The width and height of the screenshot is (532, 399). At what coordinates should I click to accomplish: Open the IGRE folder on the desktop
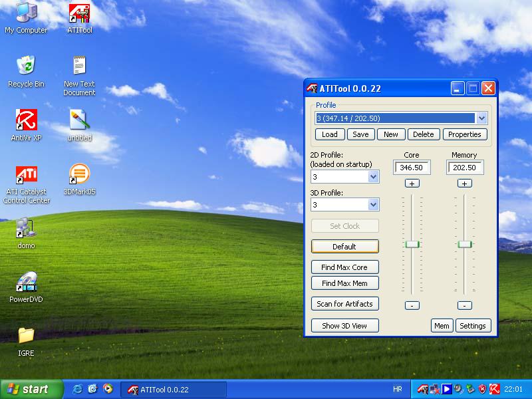[26, 336]
